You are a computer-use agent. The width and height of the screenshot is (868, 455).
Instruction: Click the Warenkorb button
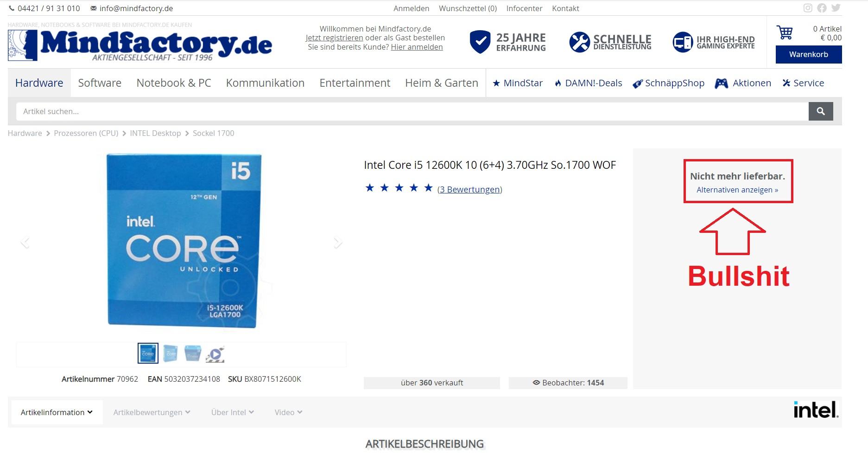[x=809, y=54]
